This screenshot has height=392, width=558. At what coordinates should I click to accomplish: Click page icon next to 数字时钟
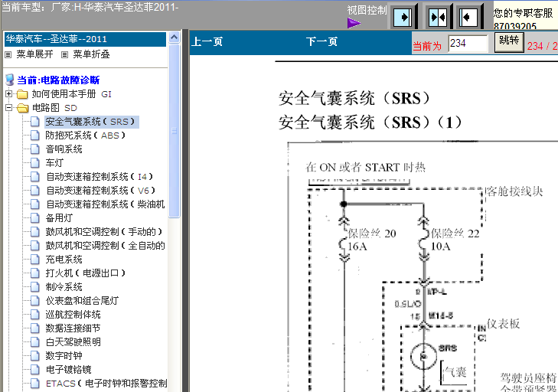click(35, 356)
